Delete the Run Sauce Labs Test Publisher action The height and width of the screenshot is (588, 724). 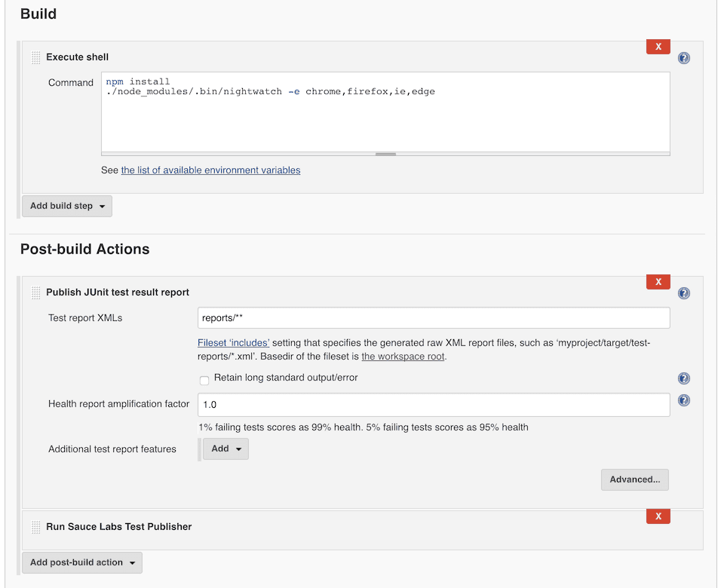(657, 516)
